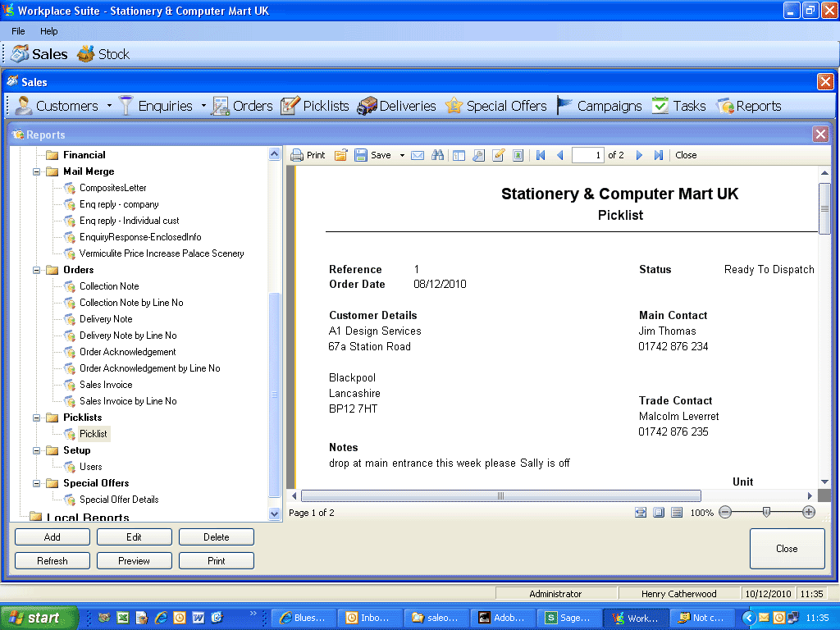Viewport: 840px width, 630px height.
Task: Click the Preview button
Action: point(135,561)
